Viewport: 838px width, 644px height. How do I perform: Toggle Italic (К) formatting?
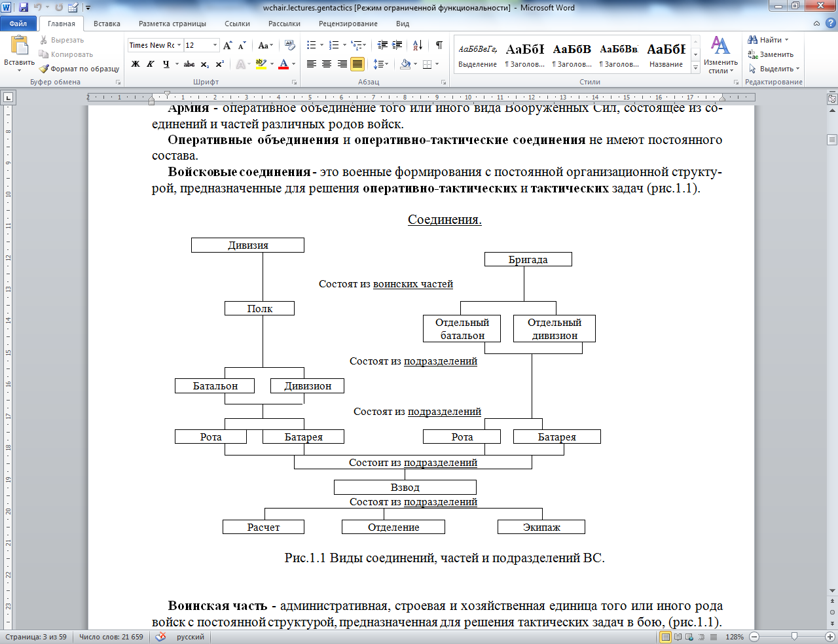[151, 64]
